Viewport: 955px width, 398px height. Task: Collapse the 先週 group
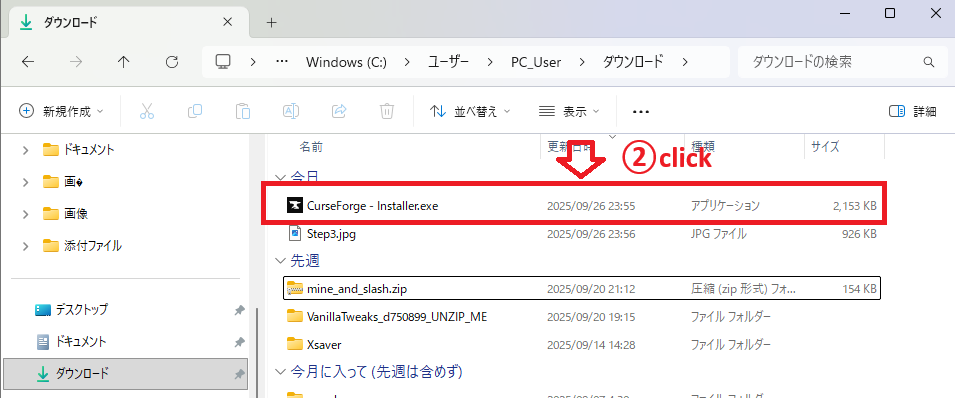tap(280, 261)
